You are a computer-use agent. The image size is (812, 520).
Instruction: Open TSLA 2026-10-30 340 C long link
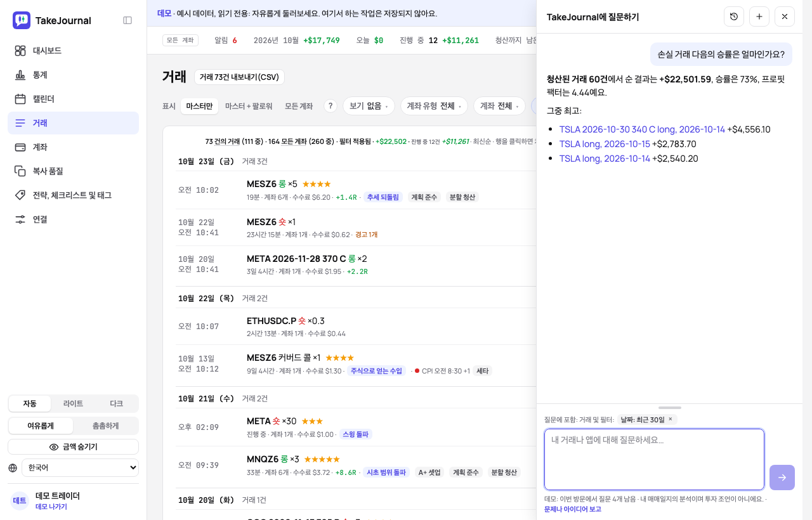(642, 129)
